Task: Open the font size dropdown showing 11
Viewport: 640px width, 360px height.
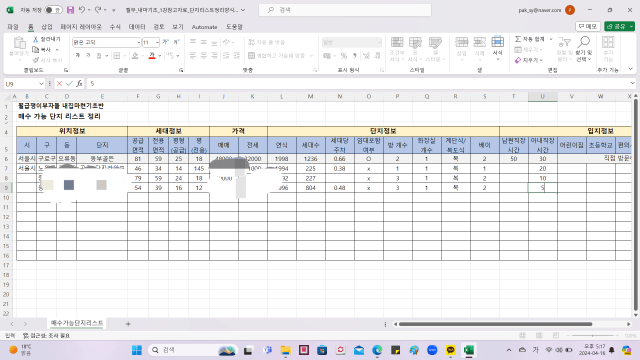Action: coord(157,42)
